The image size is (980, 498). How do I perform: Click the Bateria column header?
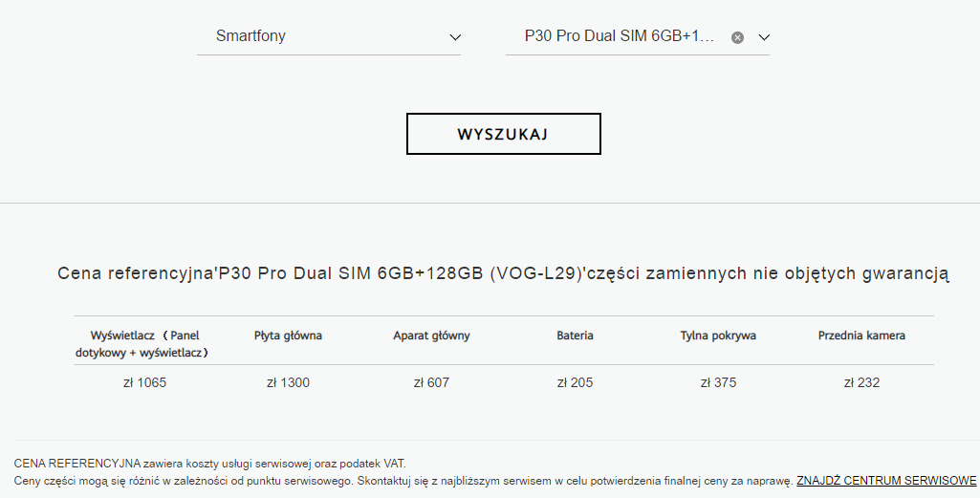point(575,336)
